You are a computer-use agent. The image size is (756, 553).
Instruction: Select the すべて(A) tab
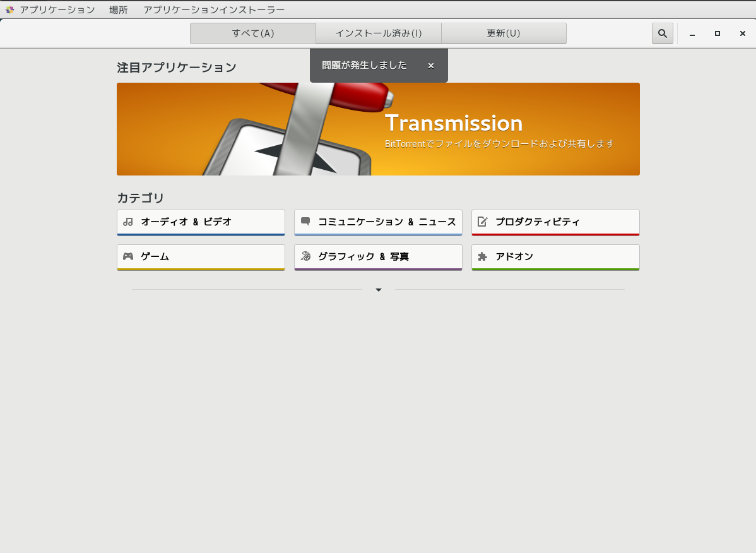(x=252, y=33)
